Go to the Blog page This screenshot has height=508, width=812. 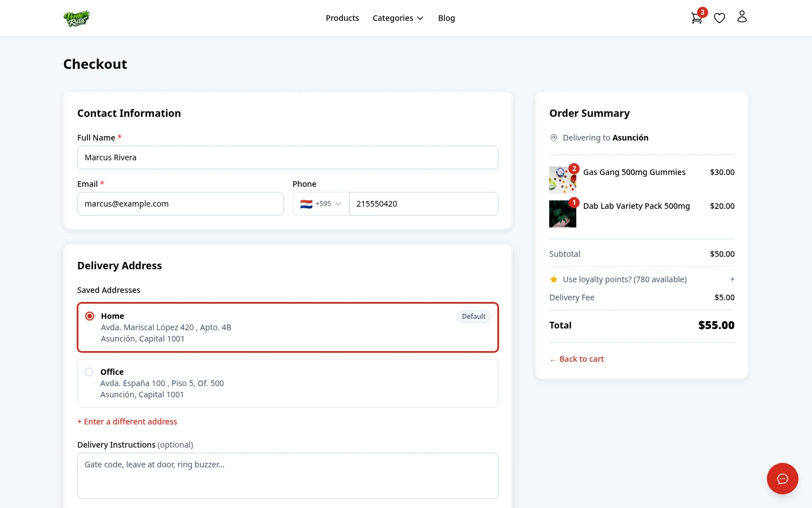pyautogui.click(x=447, y=17)
